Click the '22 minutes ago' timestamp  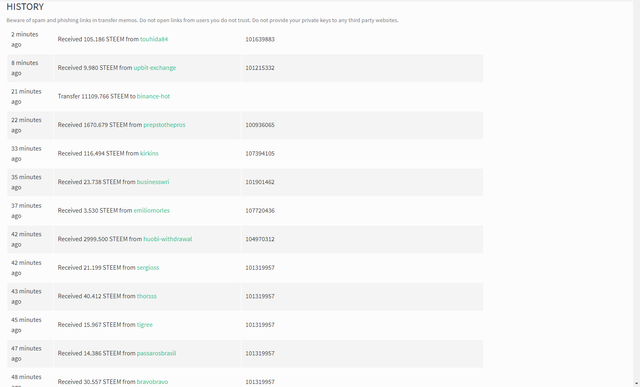click(26, 125)
